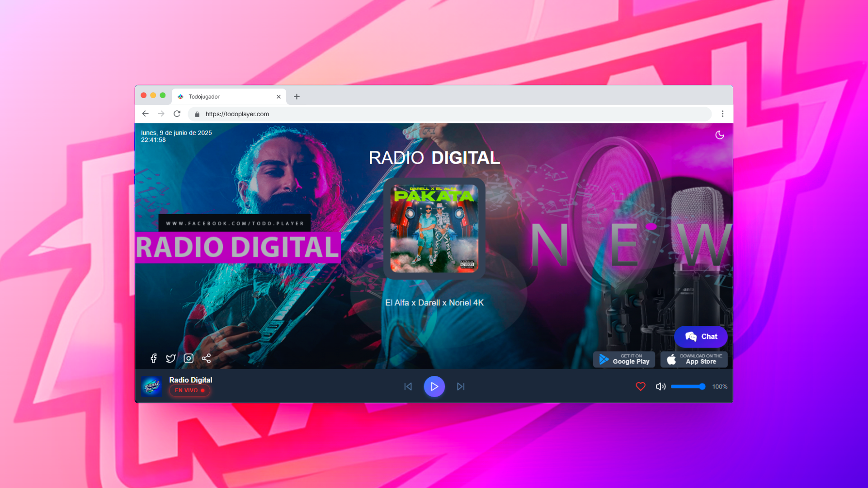Screen dimensions: 868x488
Task: Go back in browser history
Action: pyautogui.click(x=145, y=114)
